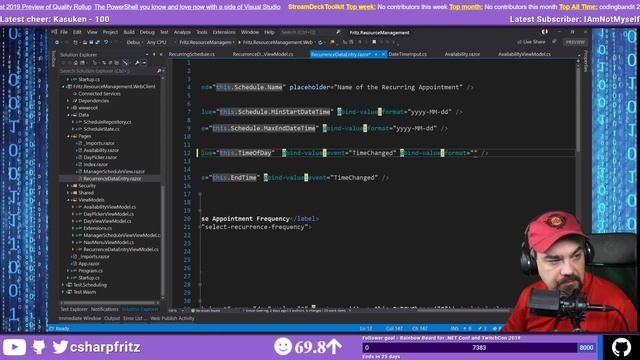Collapse the Fritz.ResourceManagement.WebClient project node

tap(63, 87)
